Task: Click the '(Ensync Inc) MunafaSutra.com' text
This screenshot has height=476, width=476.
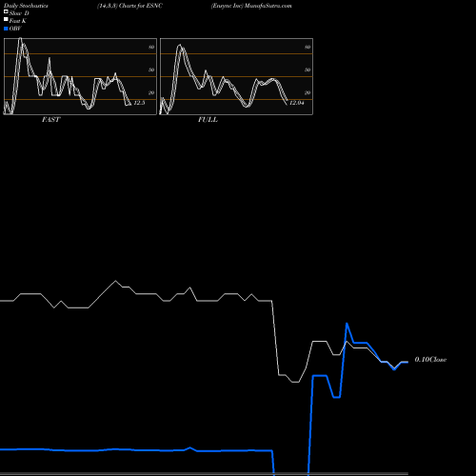Action: pyautogui.click(x=251, y=6)
